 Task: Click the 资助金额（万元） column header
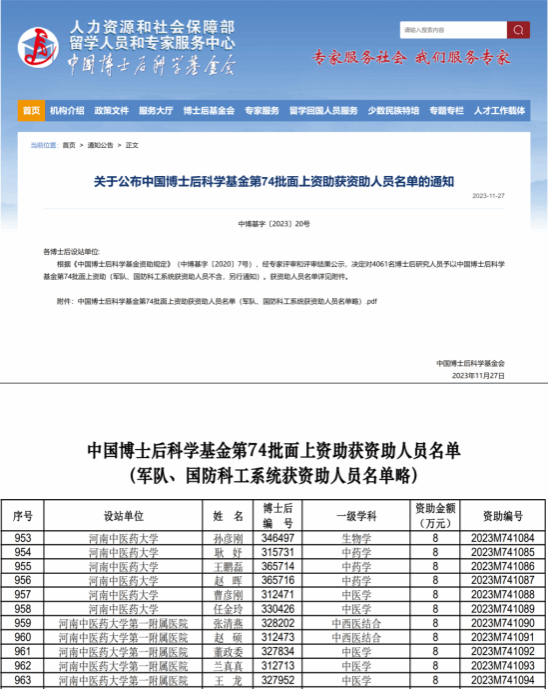[435, 516]
